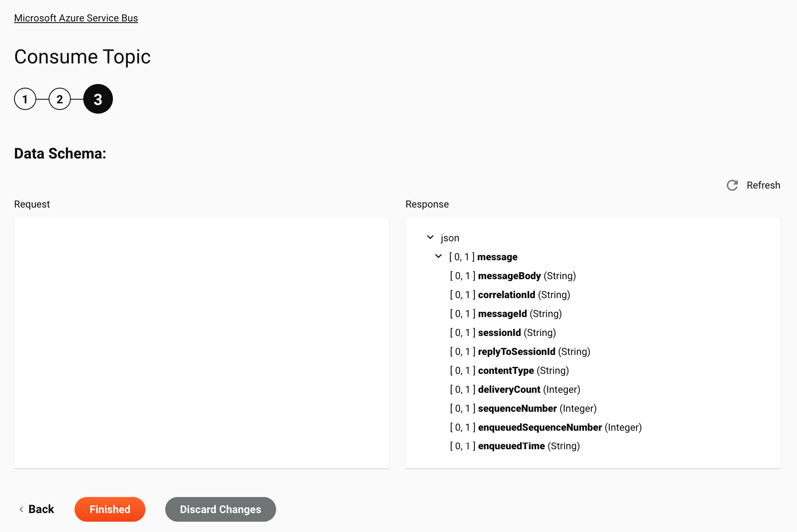Click the Back navigation arrow icon
This screenshot has width=797, height=532.
(x=21, y=509)
